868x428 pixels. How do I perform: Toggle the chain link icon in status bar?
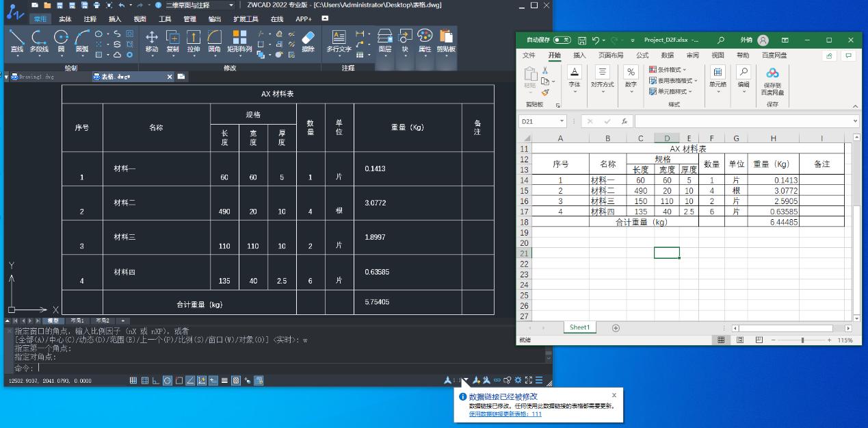[497, 381]
